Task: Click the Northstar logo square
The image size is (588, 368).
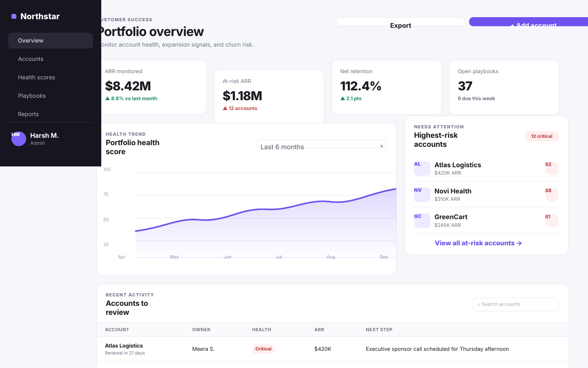Action: pos(14,16)
